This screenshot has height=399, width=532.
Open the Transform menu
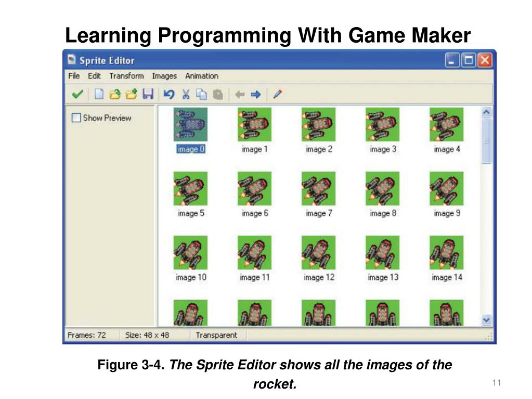(x=126, y=76)
